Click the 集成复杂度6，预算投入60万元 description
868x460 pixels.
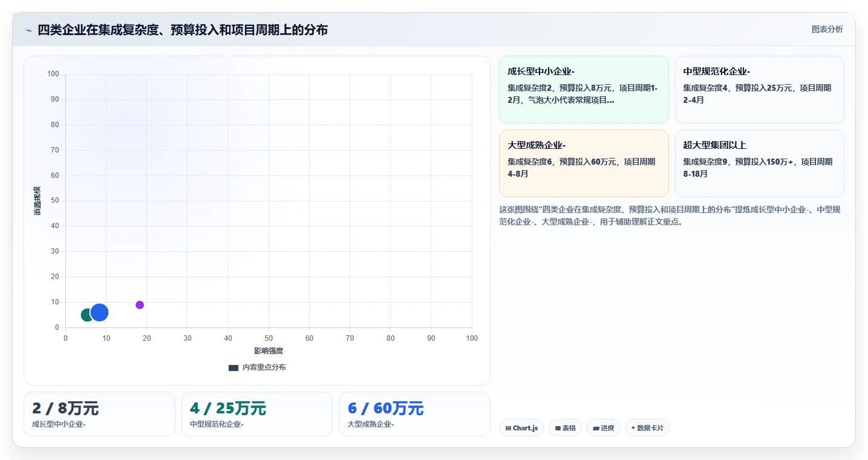[581, 168]
